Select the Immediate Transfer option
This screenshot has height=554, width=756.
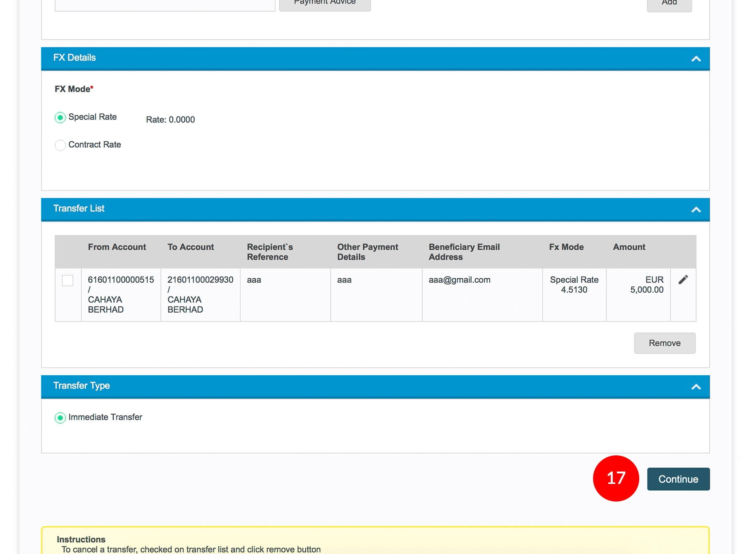[60, 418]
